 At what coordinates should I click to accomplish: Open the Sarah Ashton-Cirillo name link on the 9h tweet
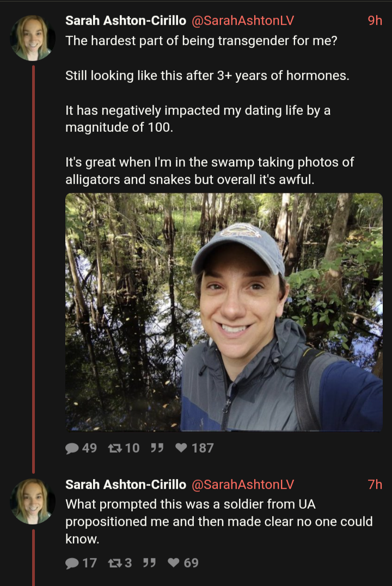(x=125, y=21)
